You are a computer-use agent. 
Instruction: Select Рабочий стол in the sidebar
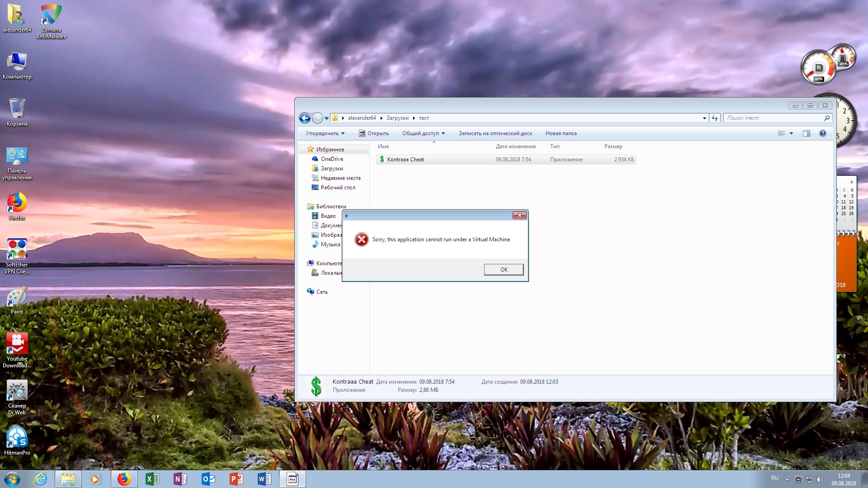pos(338,188)
